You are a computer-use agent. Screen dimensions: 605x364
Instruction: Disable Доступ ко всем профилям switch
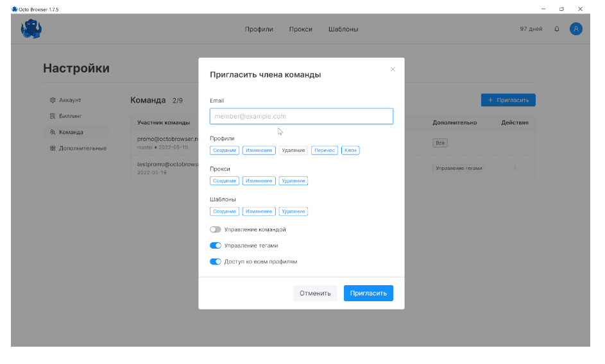[x=216, y=262]
